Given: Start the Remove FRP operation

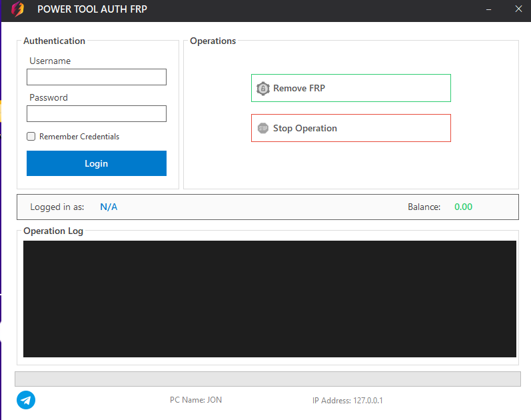Looking at the screenshot, I should (x=350, y=88).
